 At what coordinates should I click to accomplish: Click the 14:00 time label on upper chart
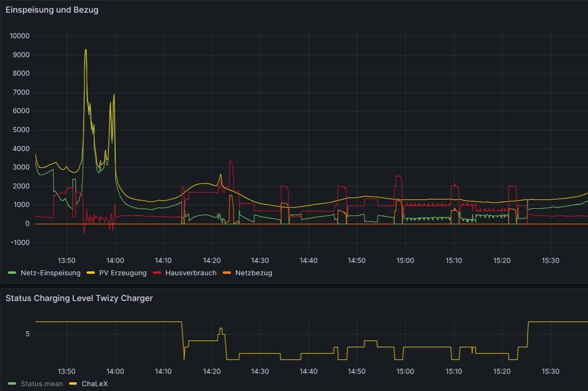(x=115, y=260)
